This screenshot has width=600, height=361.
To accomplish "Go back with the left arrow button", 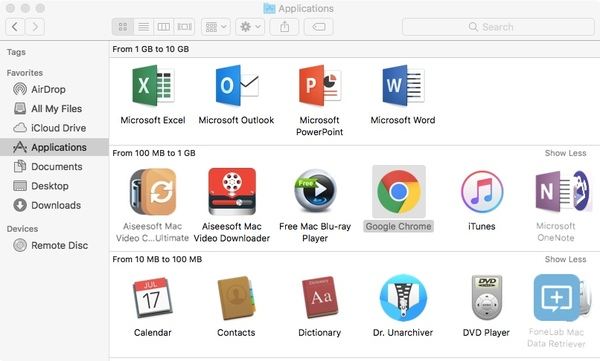I will pos(15,27).
